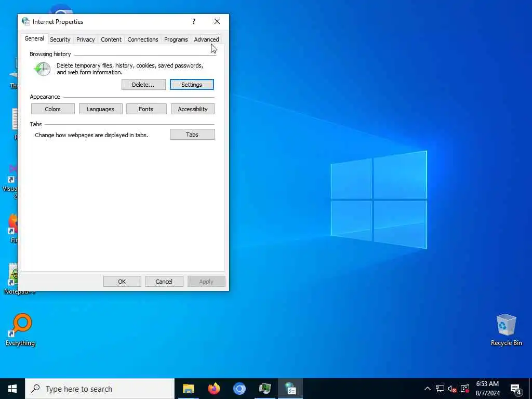Image resolution: width=532 pixels, height=399 pixels.
Task: Select the Everything desktop shortcut
Action: click(20, 330)
